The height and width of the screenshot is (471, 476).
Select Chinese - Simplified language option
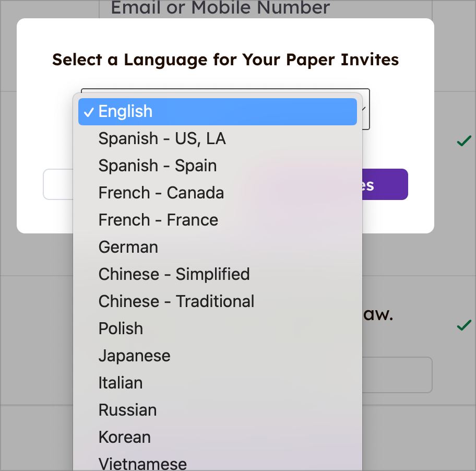point(174,274)
